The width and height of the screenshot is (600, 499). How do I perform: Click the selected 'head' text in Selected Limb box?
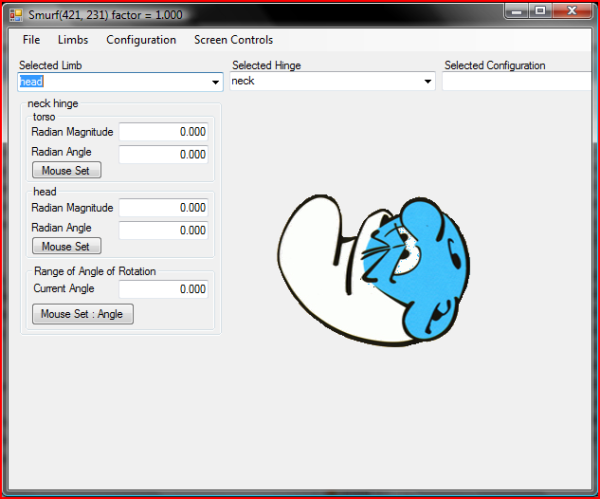click(x=31, y=82)
